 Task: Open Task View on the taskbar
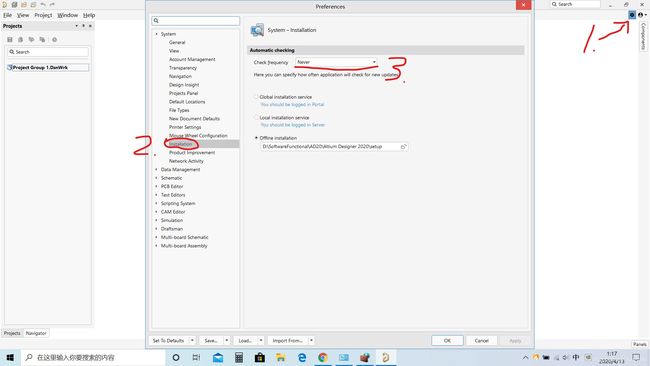(196, 357)
